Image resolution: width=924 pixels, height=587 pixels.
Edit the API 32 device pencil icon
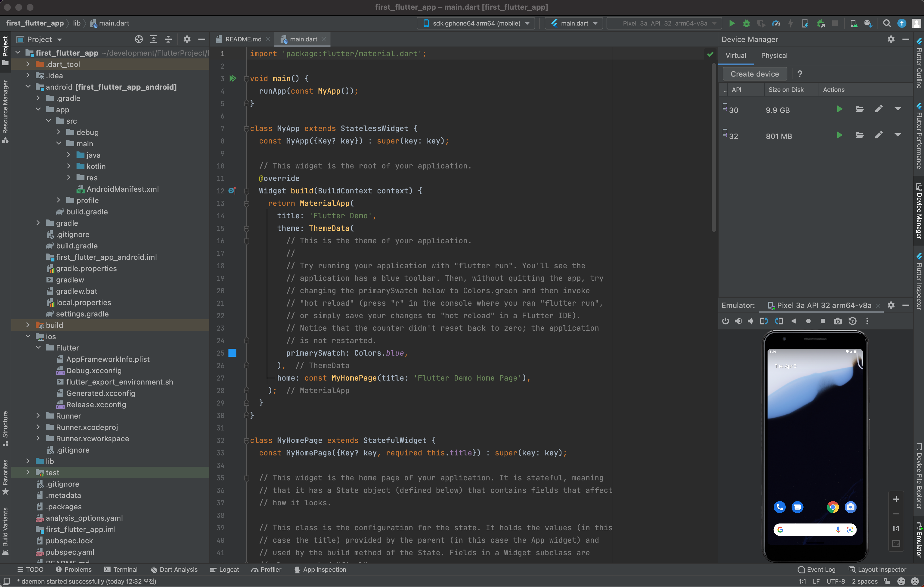point(879,136)
